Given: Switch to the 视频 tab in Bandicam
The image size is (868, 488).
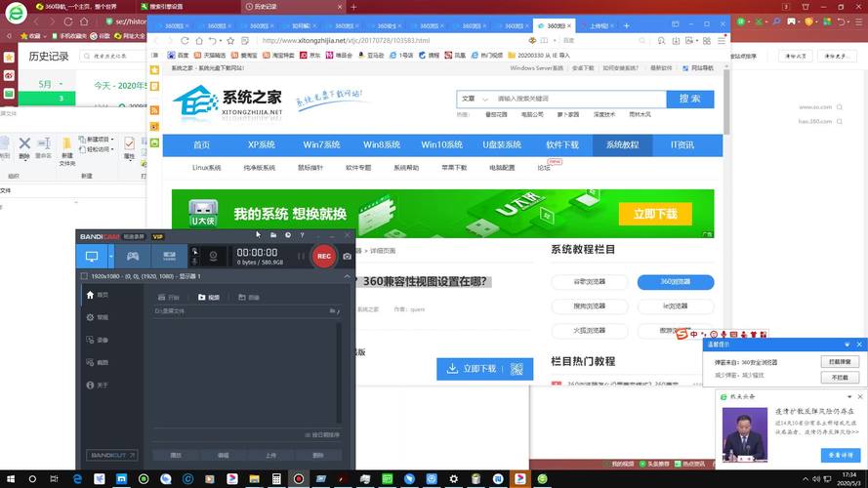Looking at the screenshot, I should click(x=209, y=297).
